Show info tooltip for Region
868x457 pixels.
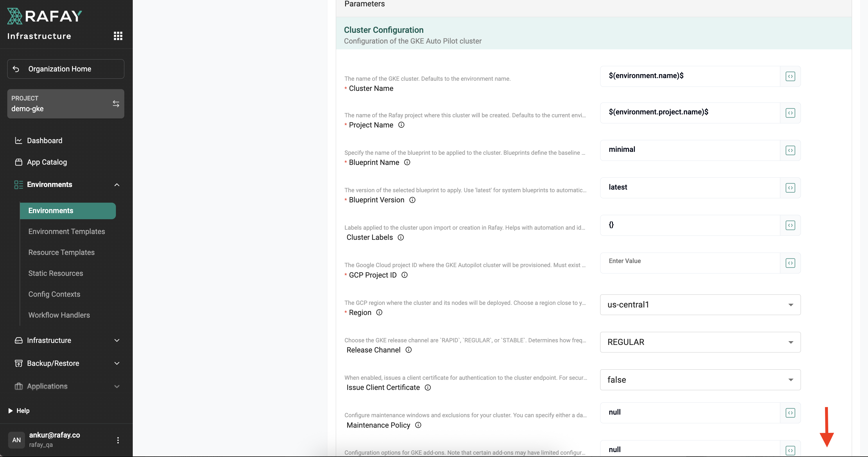click(379, 312)
